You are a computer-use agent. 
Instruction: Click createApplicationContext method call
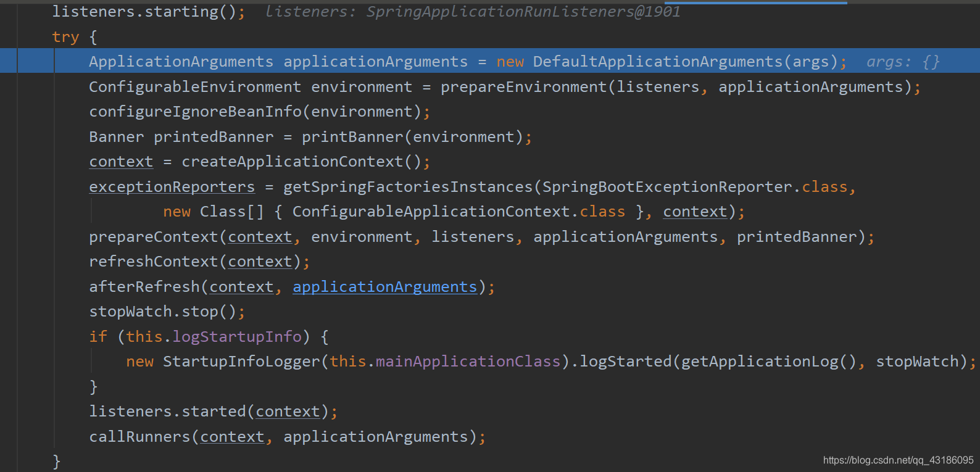tap(292, 162)
